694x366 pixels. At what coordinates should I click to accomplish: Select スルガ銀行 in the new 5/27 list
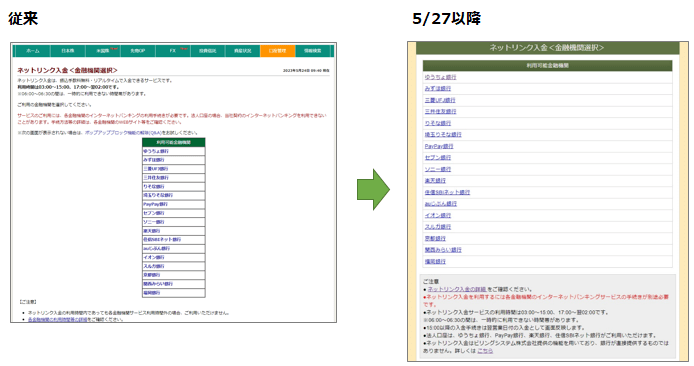[438, 227]
